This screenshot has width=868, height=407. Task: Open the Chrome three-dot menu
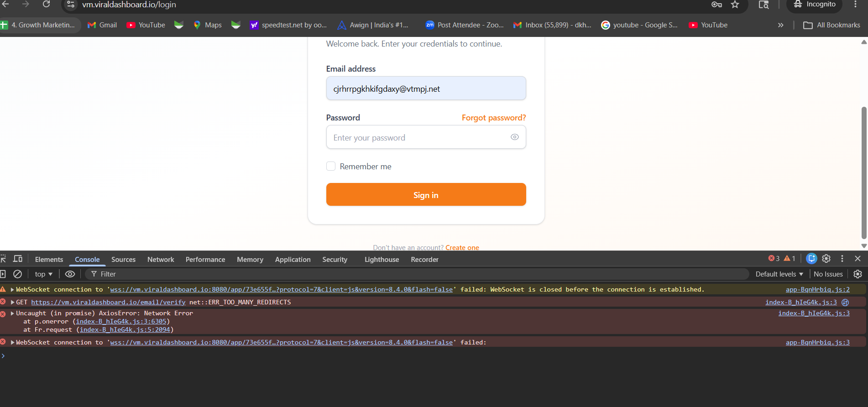click(x=855, y=4)
